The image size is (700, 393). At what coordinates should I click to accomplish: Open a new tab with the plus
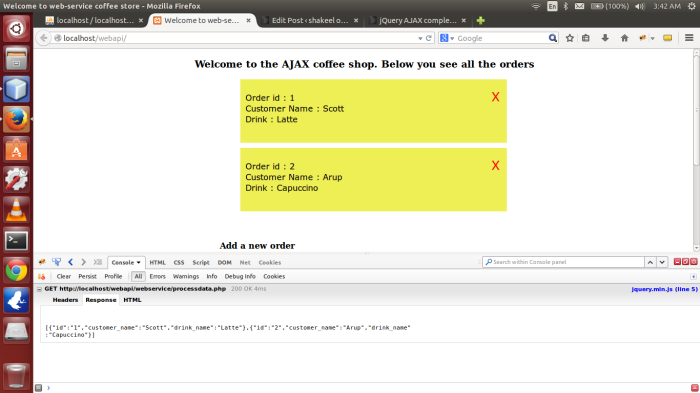[480, 20]
